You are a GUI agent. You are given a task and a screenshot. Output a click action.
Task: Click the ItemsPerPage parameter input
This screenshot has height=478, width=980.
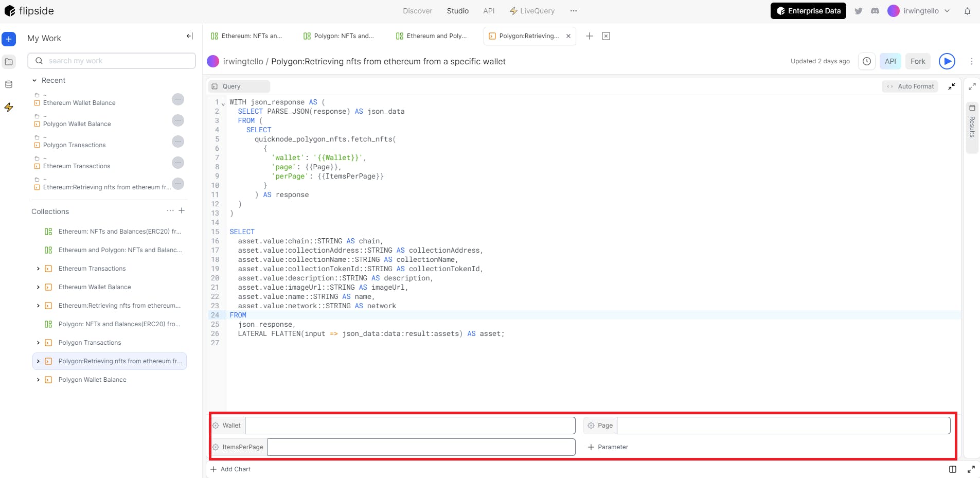421,447
